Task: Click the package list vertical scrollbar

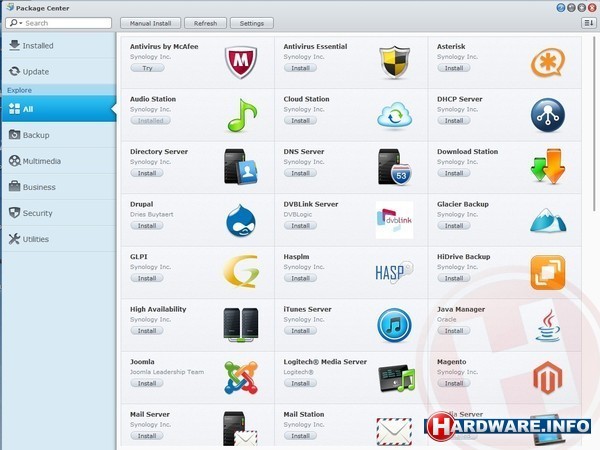Action: (x=594, y=122)
